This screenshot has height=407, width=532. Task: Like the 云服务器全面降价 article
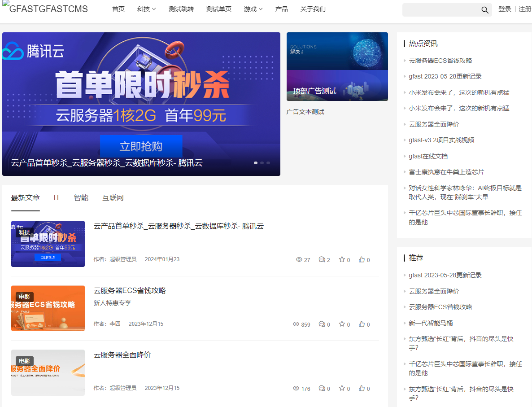click(x=362, y=388)
